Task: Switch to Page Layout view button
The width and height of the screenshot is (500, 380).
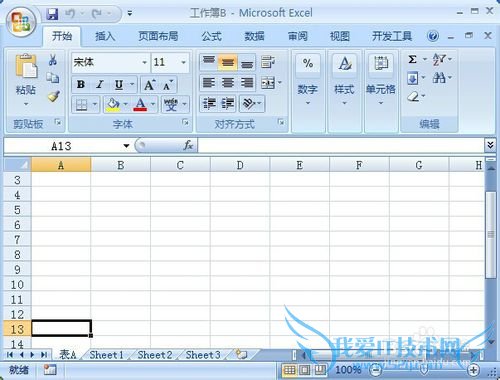Action: click(305, 370)
